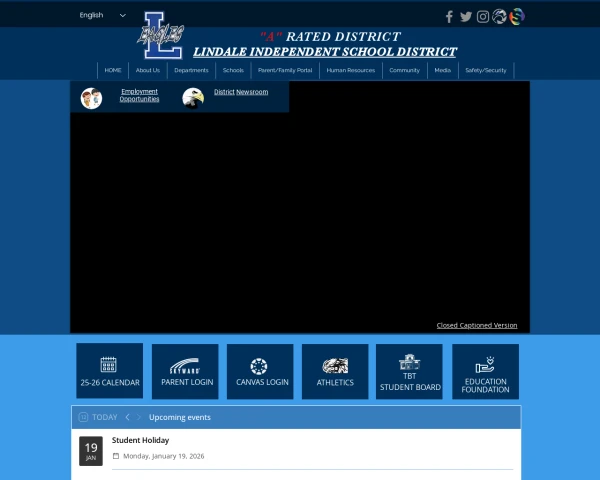Viewport: 600px width, 480px height.
Task: Open the English language dropdown
Action: pos(103,15)
